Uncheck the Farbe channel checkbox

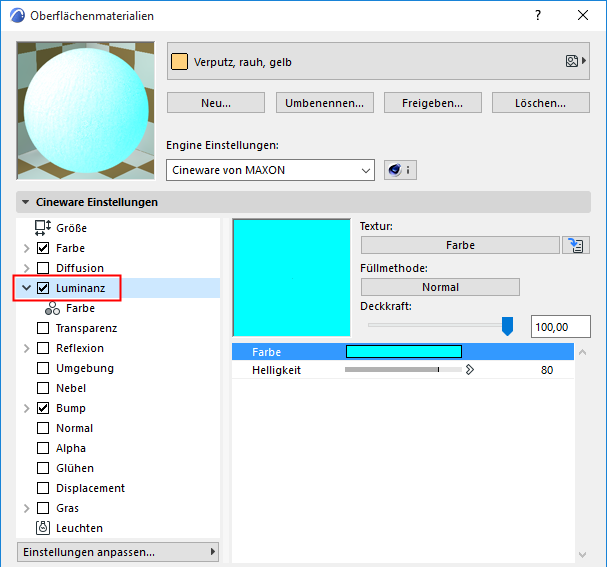tap(43, 248)
